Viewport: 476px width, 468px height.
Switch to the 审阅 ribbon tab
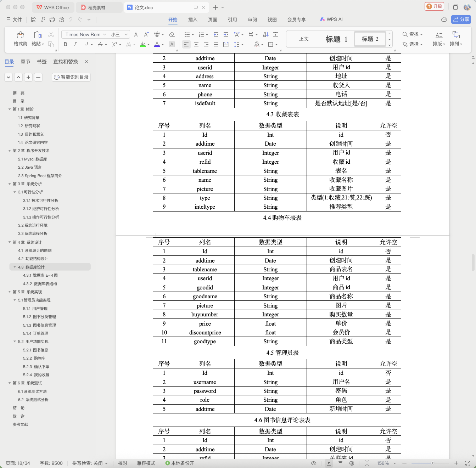click(x=252, y=19)
